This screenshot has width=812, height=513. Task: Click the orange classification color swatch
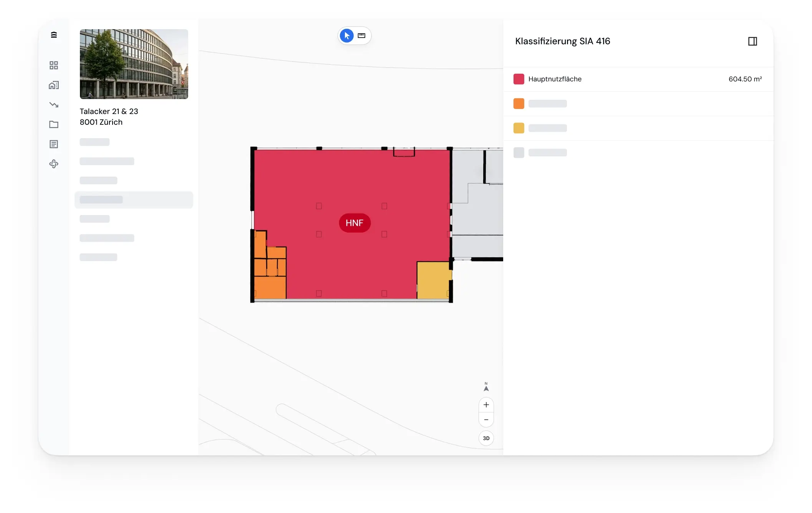pyautogui.click(x=519, y=104)
